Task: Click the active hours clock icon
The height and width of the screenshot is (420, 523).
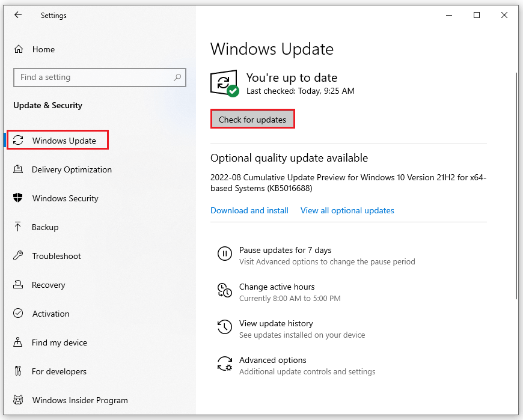Action: pos(225,290)
